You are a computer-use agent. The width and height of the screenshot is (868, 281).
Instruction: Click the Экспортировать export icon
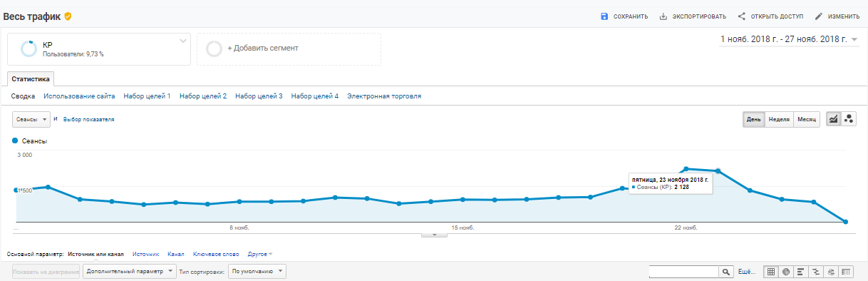tap(663, 16)
